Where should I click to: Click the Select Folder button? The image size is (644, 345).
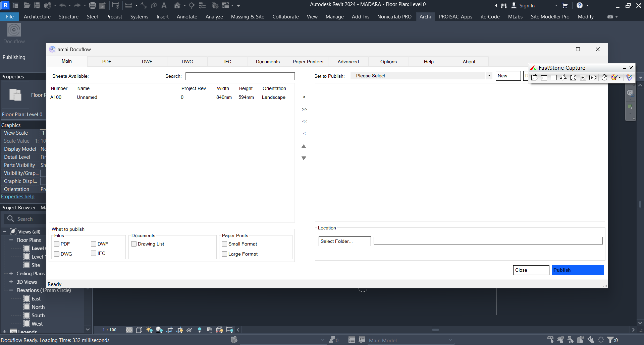click(x=344, y=241)
